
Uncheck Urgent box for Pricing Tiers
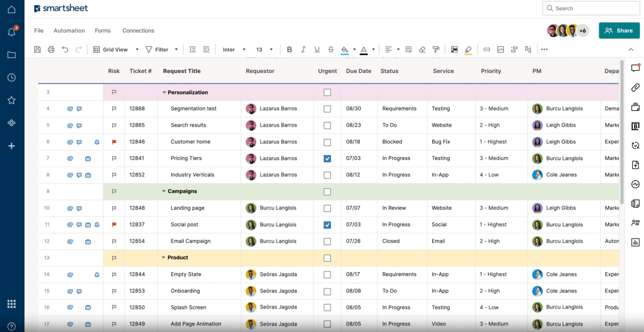[327, 158]
